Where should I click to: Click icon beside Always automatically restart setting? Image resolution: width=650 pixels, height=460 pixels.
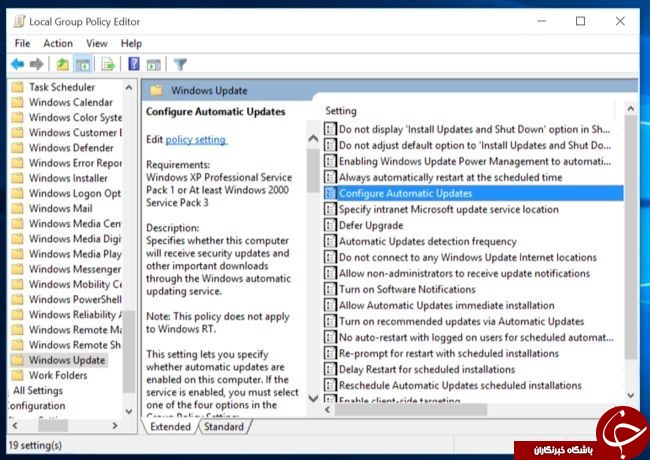point(330,177)
